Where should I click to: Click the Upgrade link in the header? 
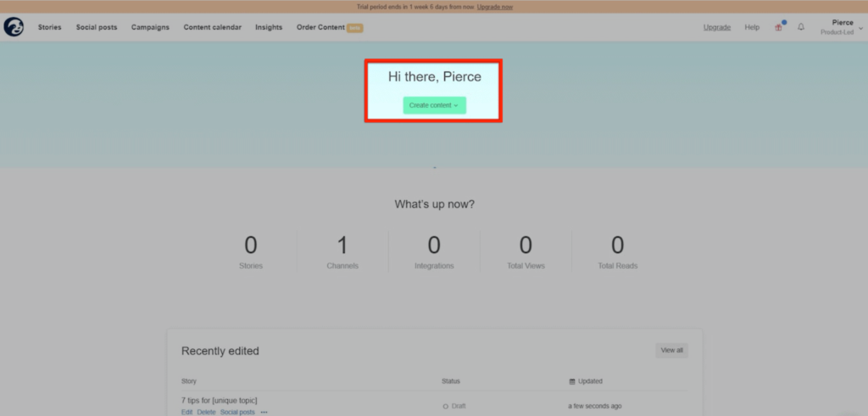click(717, 27)
